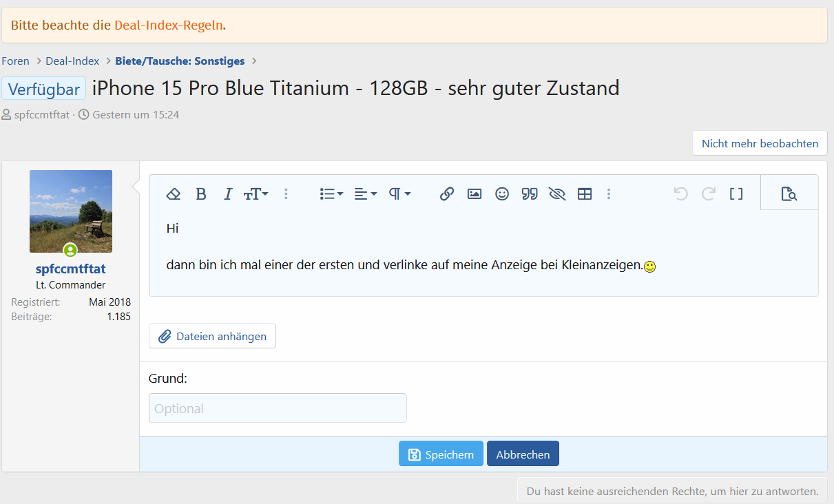
Task: Click the Remove formatting eraser icon
Action: tap(174, 194)
